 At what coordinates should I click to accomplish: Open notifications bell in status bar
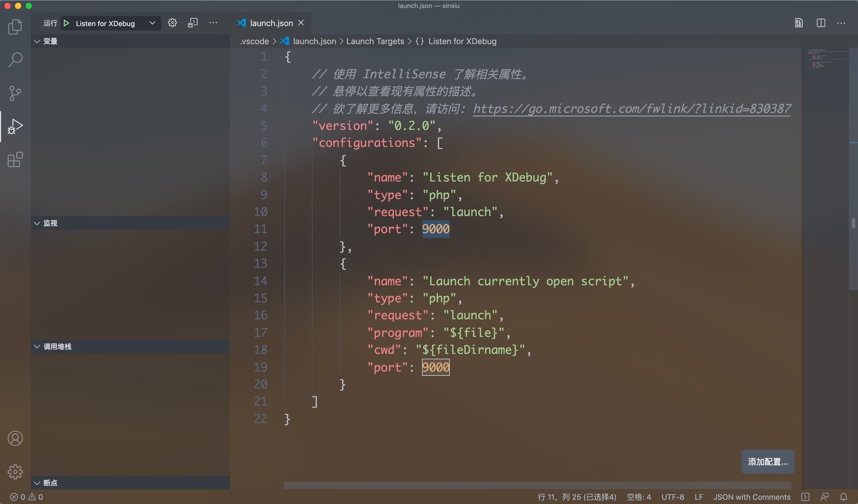(x=844, y=497)
